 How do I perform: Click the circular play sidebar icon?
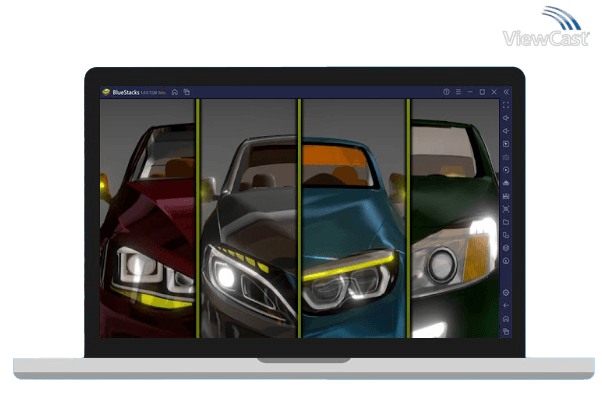pyautogui.click(x=506, y=170)
